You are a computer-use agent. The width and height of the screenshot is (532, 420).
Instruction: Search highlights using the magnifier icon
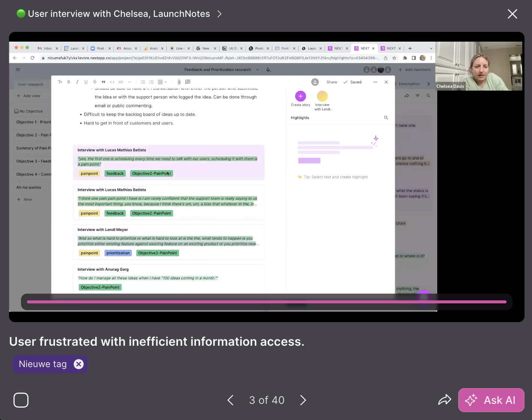tap(386, 118)
